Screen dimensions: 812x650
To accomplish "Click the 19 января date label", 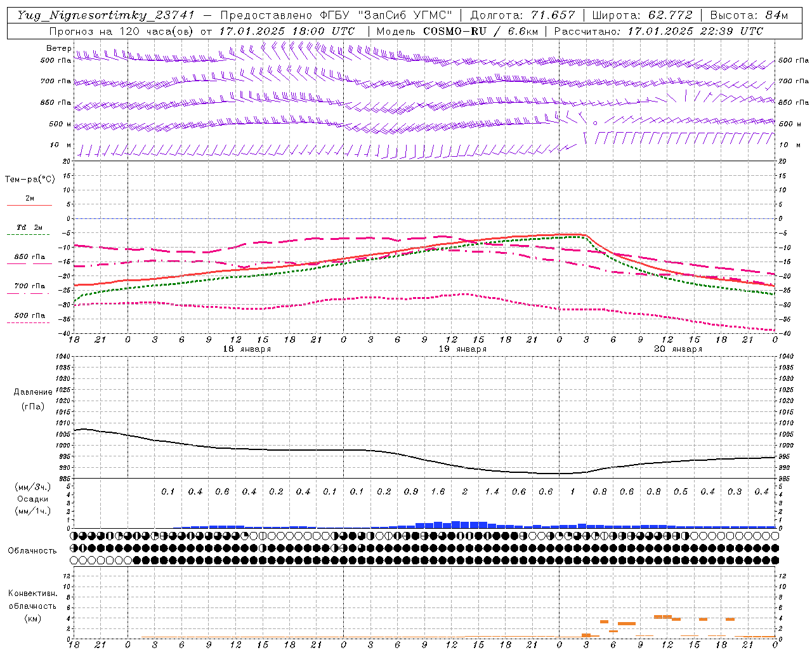I will tap(463, 349).
